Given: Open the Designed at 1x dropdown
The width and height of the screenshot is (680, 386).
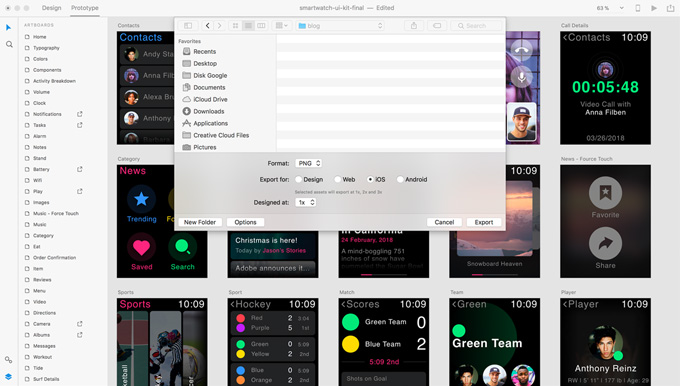Looking at the screenshot, I should coord(305,202).
